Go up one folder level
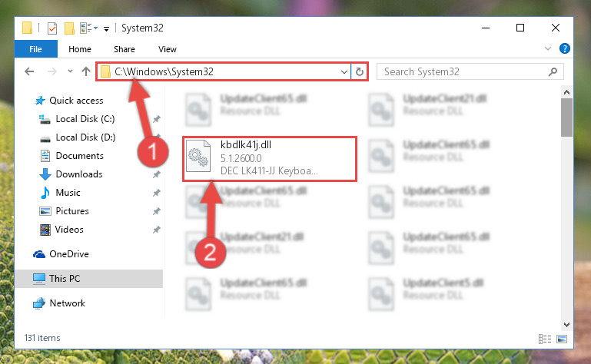This screenshot has height=364, width=591. click(x=86, y=71)
